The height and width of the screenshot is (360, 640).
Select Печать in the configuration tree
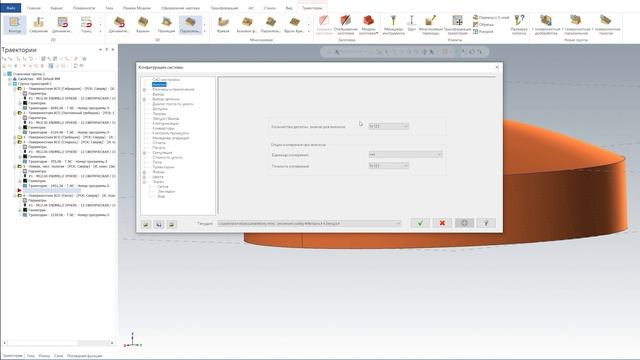[159, 148]
